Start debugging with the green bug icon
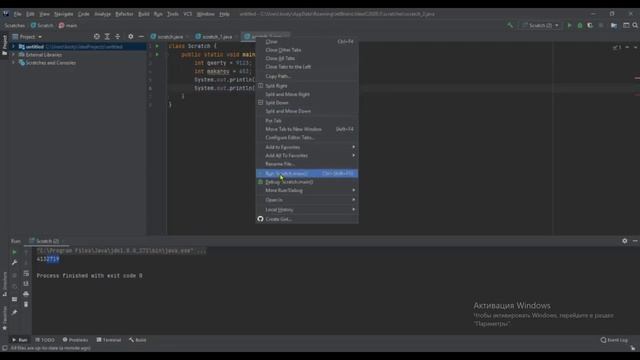The image size is (640, 360). point(580,25)
